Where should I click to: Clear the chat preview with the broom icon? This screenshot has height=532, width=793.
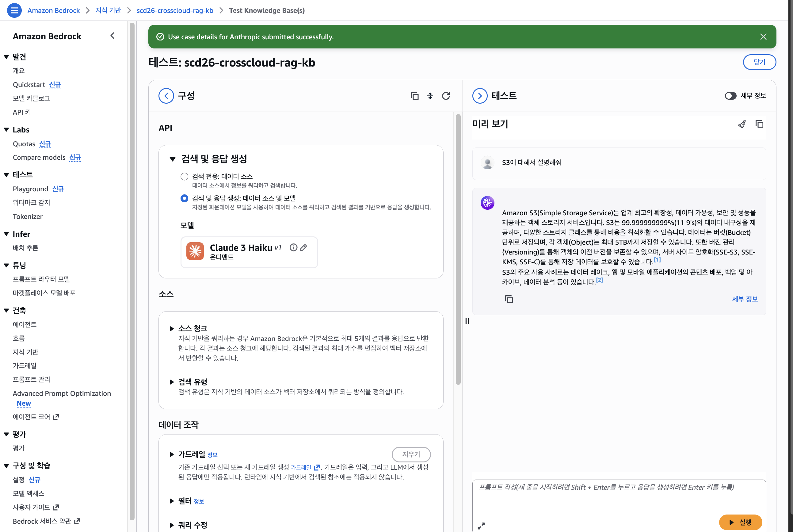click(742, 124)
